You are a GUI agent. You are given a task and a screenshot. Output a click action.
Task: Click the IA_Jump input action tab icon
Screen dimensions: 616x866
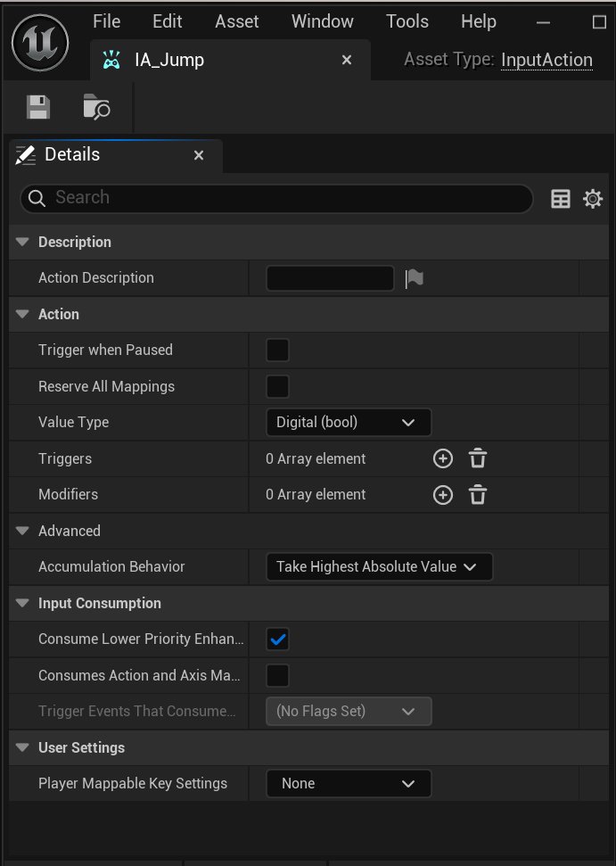pyautogui.click(x=111, y=60)
